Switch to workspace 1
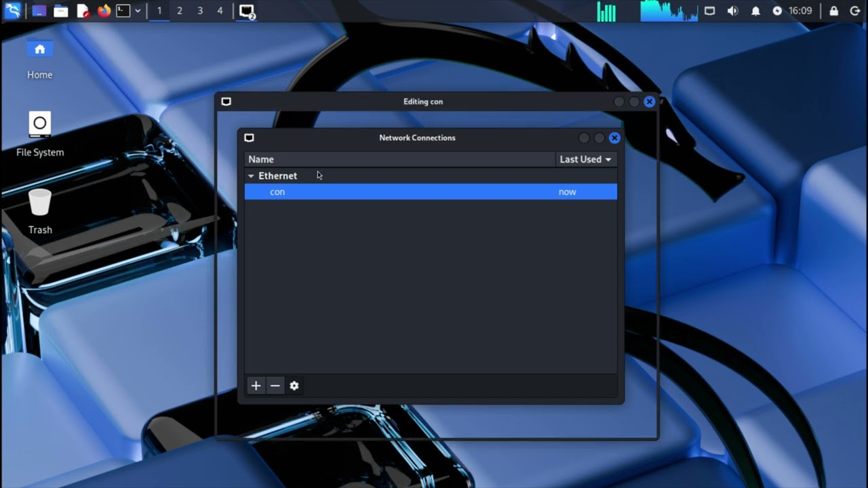 [x=159, y=11]
